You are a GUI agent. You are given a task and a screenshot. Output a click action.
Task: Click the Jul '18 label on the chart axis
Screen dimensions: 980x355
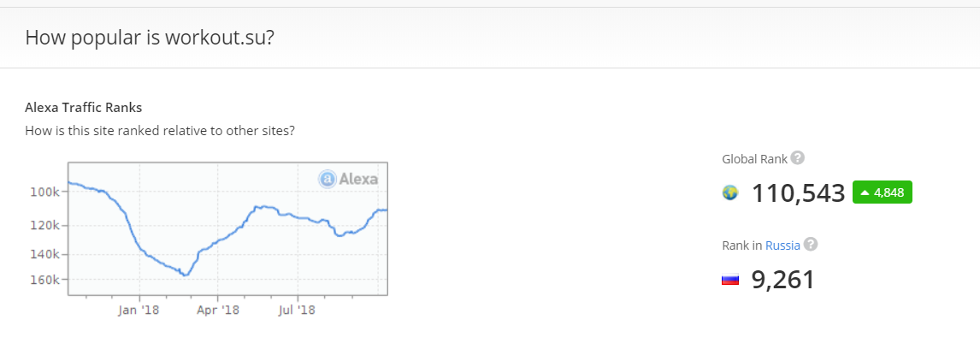tap(298, 311)
